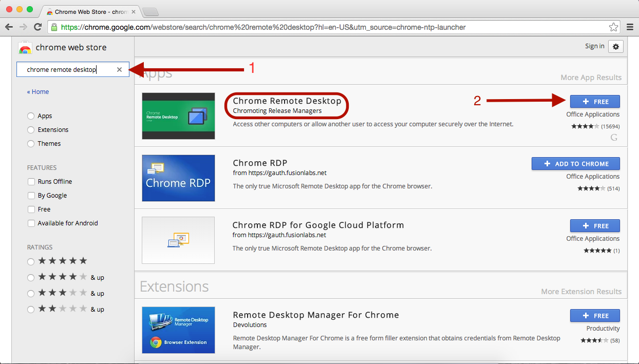Open the Chrome RDP title
Viewport: 639px width, 364px height.
[x=260, y=163]
